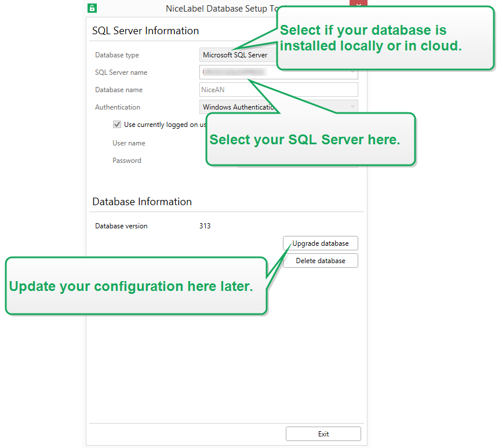Click the Database version label
This screenshot has height=448, width=502.
click(x=121, y=226)
